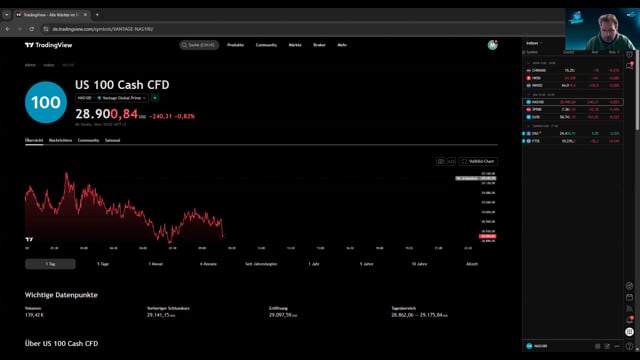Select the 10 Jahre time range
640x360 pixels.
[419, 264]
